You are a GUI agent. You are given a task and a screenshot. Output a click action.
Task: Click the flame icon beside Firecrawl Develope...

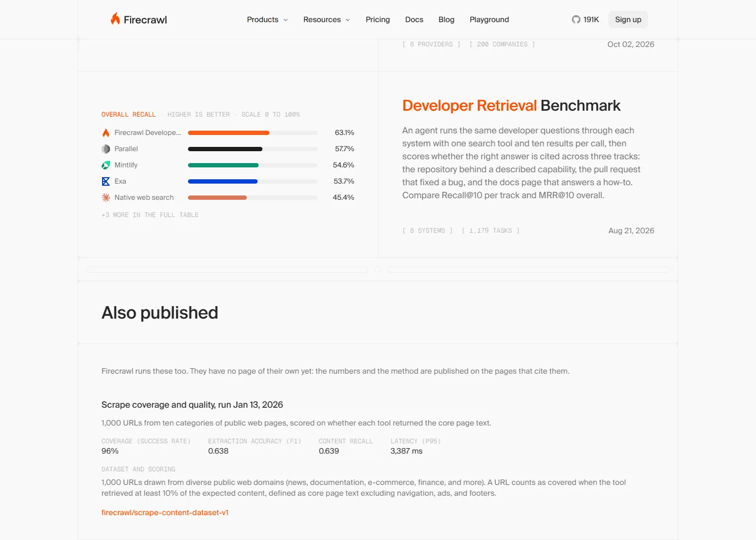click(106, 133)
